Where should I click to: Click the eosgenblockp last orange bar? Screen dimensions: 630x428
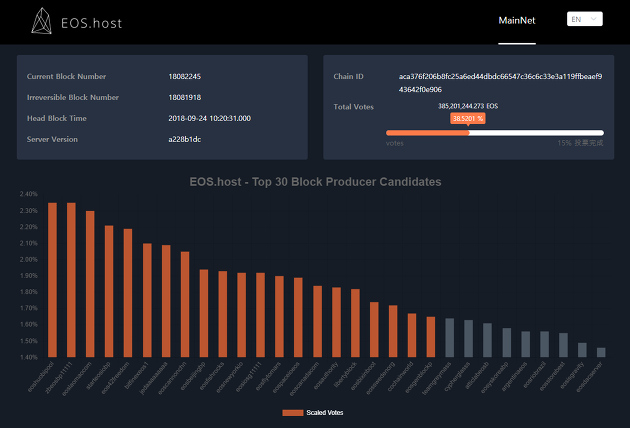coord(431,337)
